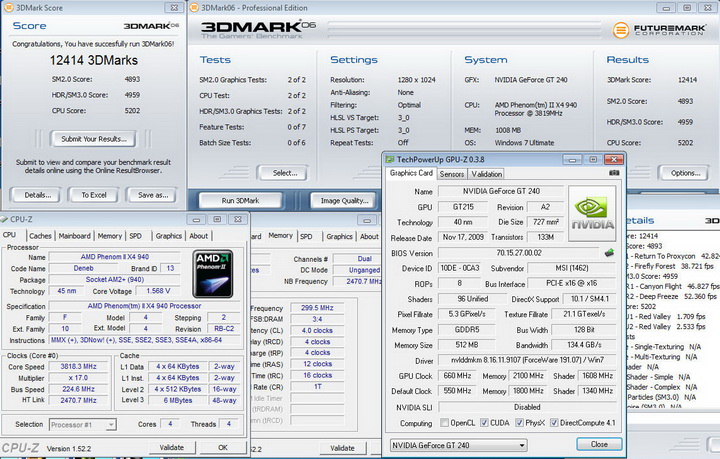This screenshot has width=720, height=459.
Task: Switch to the Sensors tab in GPU-Z
Action: [452, 174]
